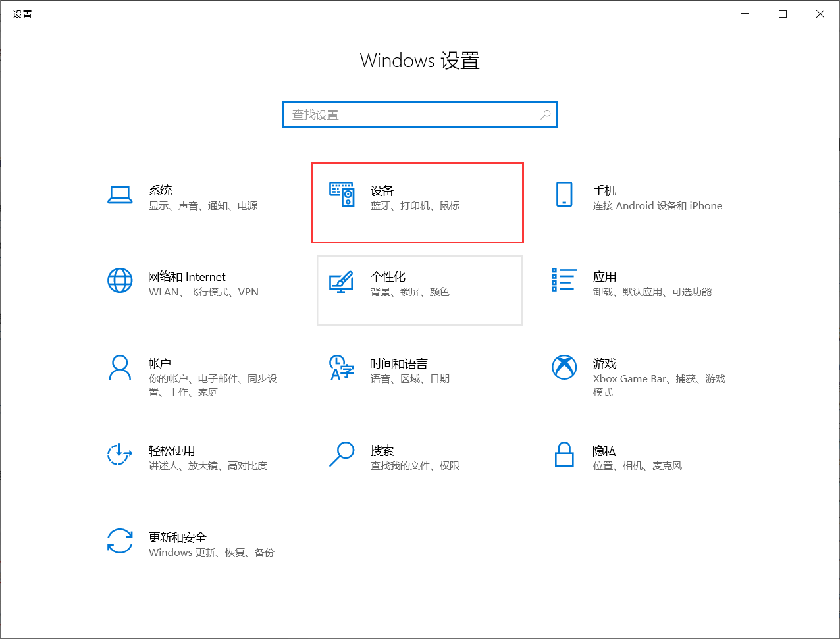This screenshot has width=840, height=639.
Task: Open the 系统 category title
Action: [x=161, y=190]
